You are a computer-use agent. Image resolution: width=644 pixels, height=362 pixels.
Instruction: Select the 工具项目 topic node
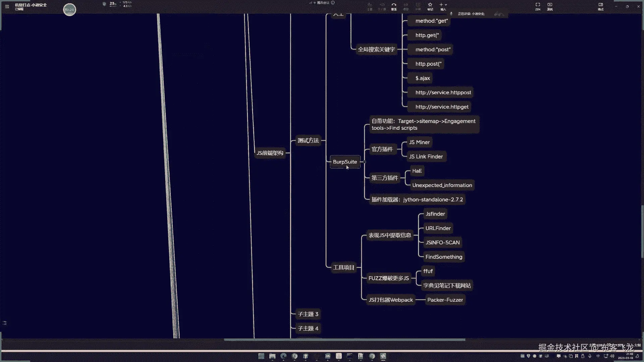click(x=343, y=267)
